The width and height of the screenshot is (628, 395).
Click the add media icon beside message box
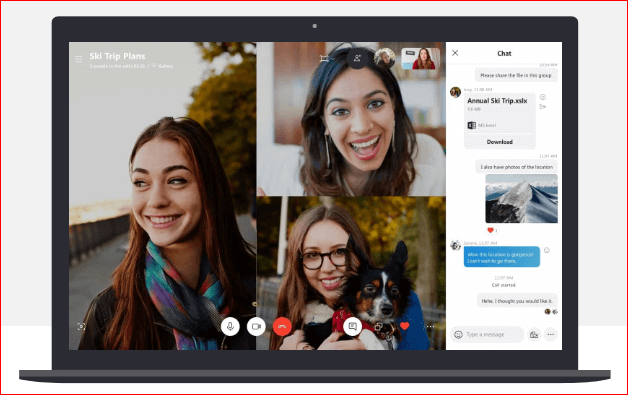(534, 335)
